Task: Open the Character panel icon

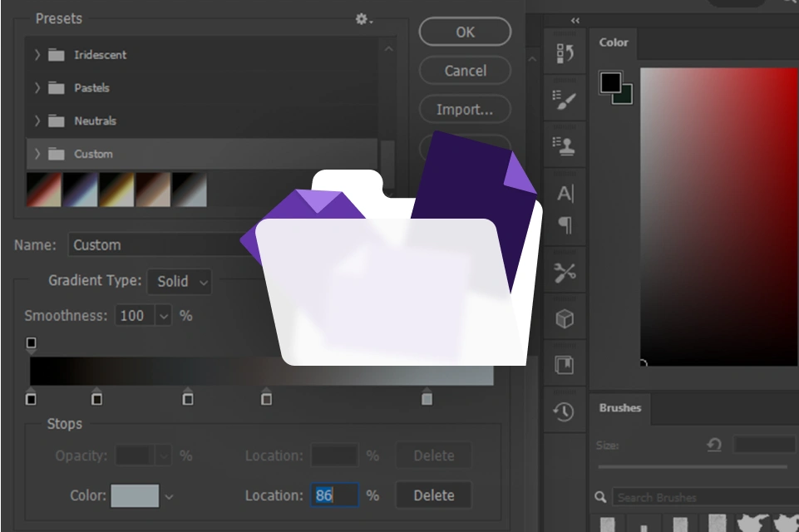Action: pyautogui.click(x=565, y=194)
